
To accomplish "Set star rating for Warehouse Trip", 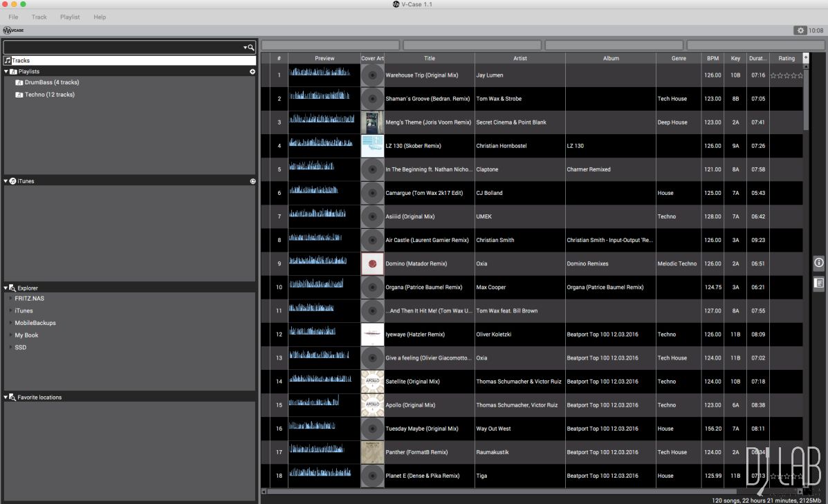I will coord(786,75).
